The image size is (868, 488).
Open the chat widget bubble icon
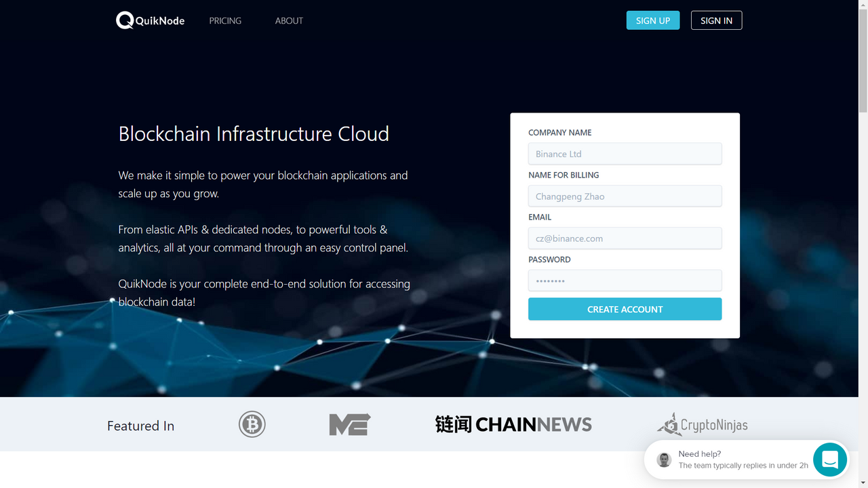coord(830,460)
